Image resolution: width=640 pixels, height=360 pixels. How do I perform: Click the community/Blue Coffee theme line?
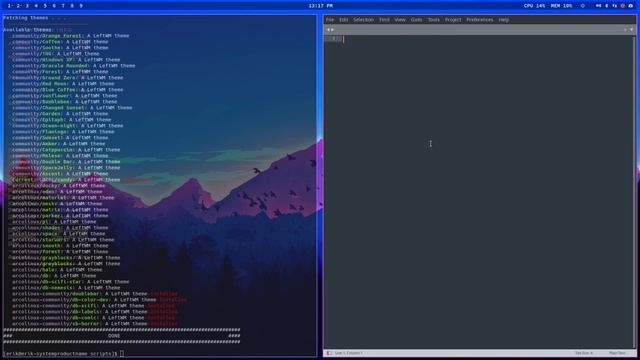(67, 90)
